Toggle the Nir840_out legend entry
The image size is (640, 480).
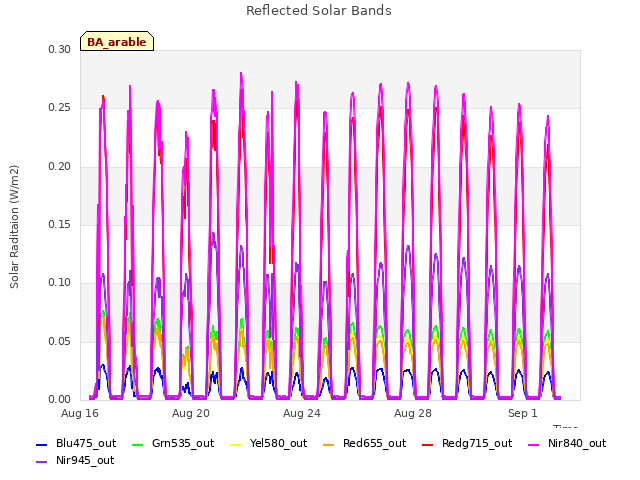(567, 443)
